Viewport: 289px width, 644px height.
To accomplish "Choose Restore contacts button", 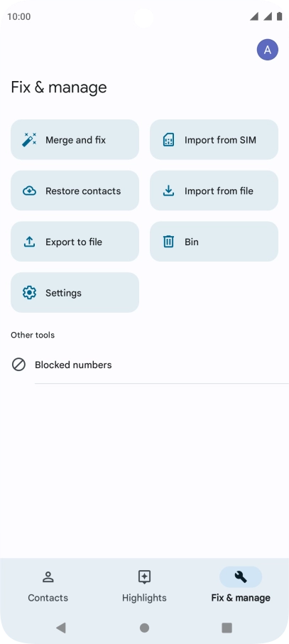I will (x=75, y=190).
